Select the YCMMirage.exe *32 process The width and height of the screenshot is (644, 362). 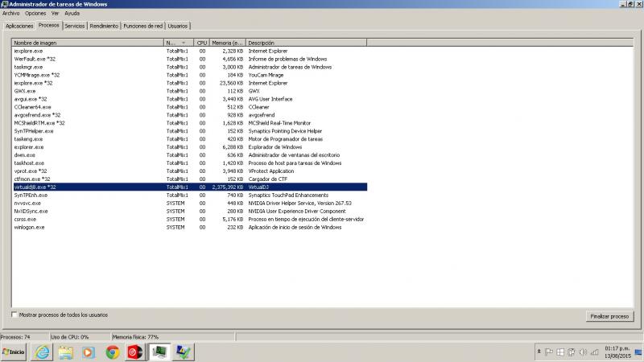[x=190, y=75]
